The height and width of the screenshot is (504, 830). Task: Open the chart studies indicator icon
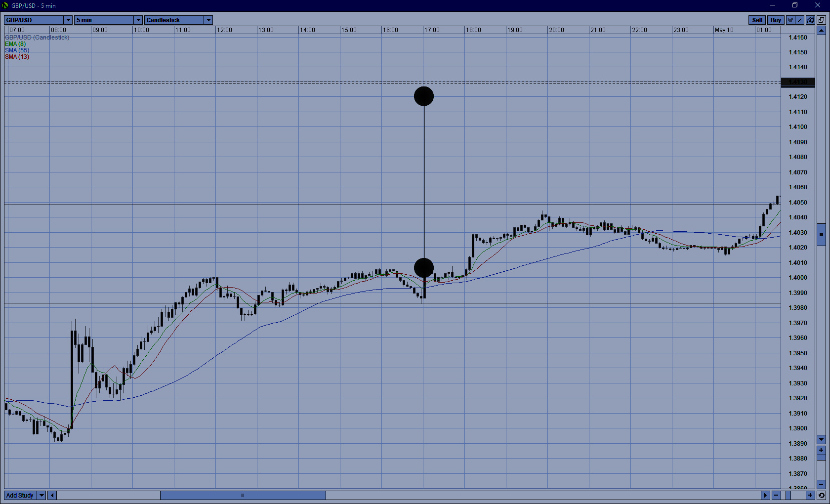pyautogui.click(x=810, y=20)
